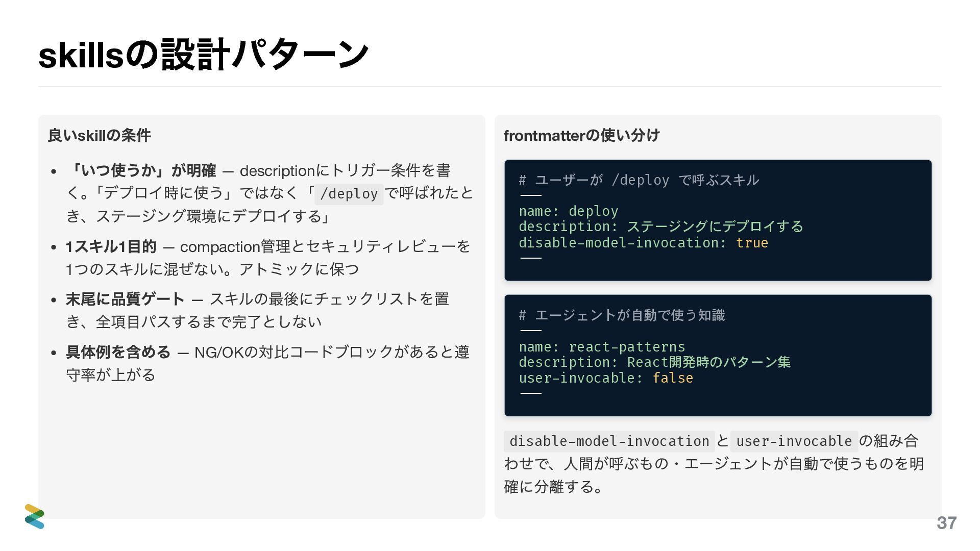Click the inline '/deploy' code chip
The image size is (980, 551).
coord(349,194)
